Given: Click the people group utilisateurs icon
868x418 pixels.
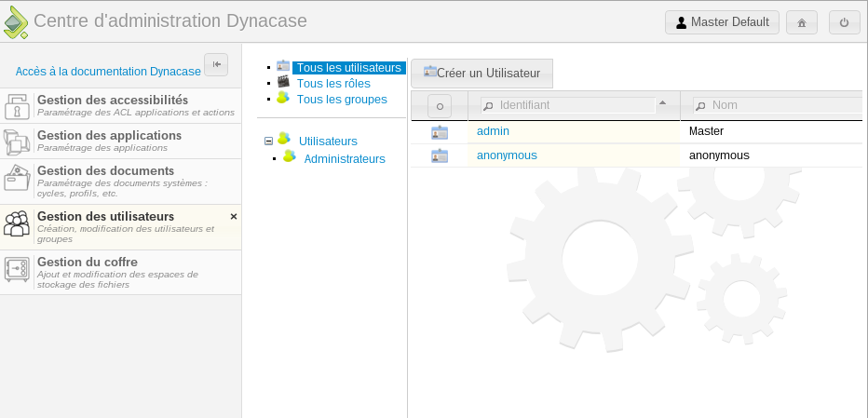Looking at the screenshot, I should 17,223.
